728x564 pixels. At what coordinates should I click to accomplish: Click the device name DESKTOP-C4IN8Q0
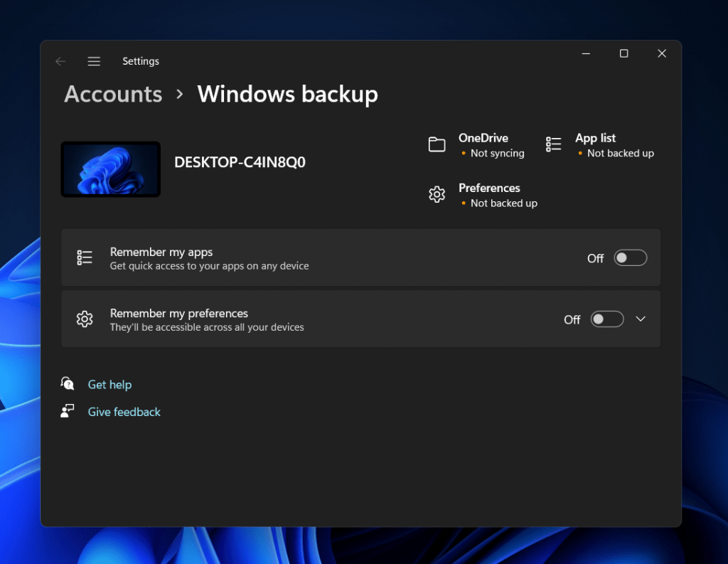(x=240, y=161)
